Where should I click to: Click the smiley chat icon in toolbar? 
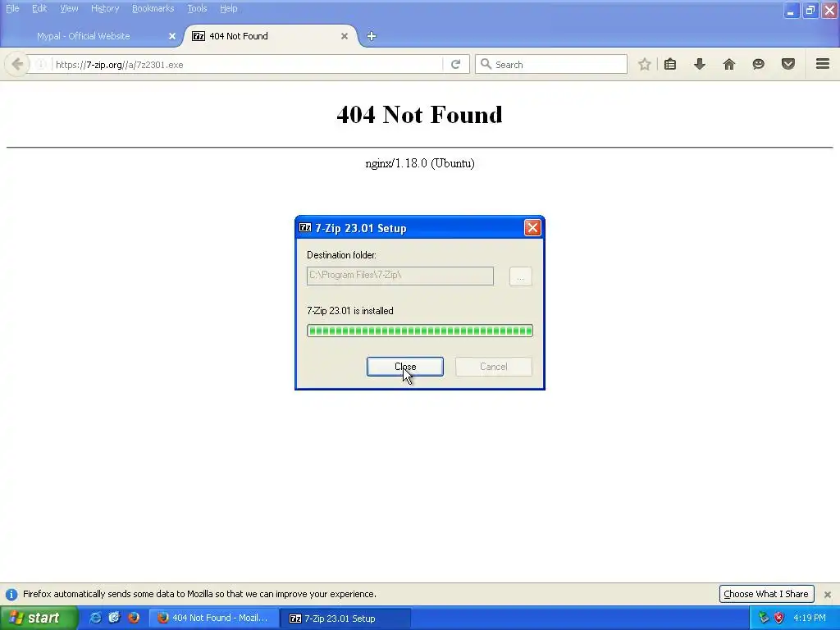pyautogui.click(x=758, y=64)
